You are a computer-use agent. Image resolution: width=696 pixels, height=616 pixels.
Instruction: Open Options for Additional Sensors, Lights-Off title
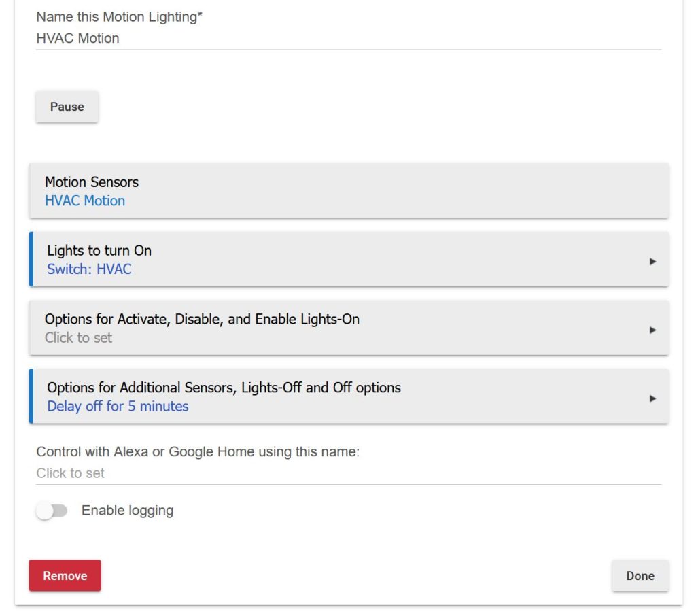[224, 388]
